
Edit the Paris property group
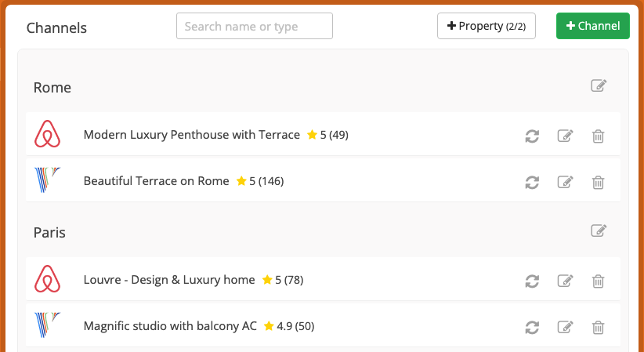click(599, 230)
